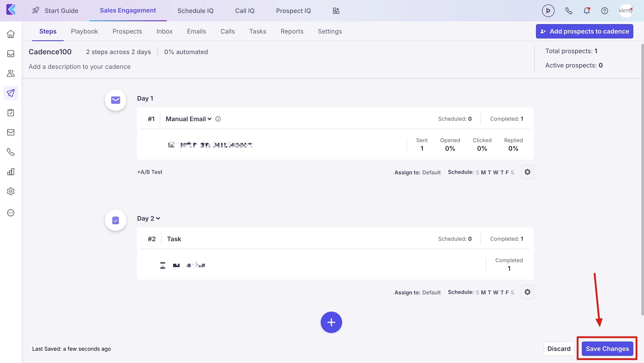The height and width of the screenshot is (363, 644).
Task: Click the notification bell icon
Action: coord(587,11)
